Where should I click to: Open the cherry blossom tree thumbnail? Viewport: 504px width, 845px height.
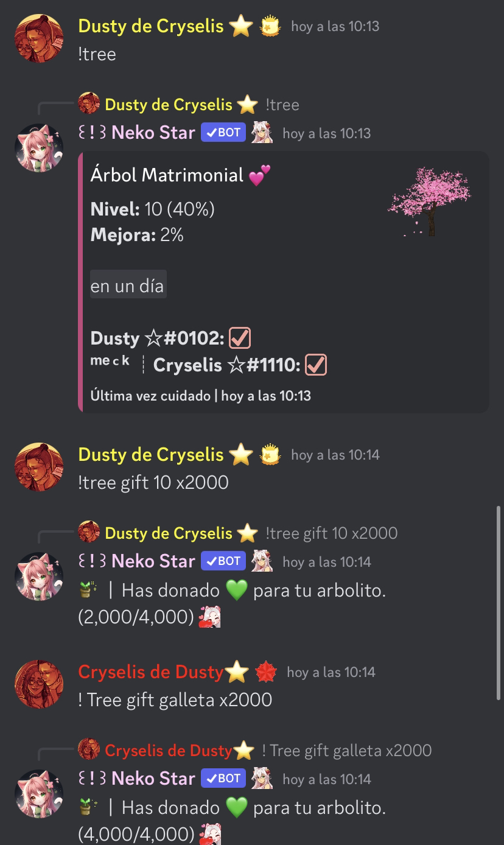[430, 202]
